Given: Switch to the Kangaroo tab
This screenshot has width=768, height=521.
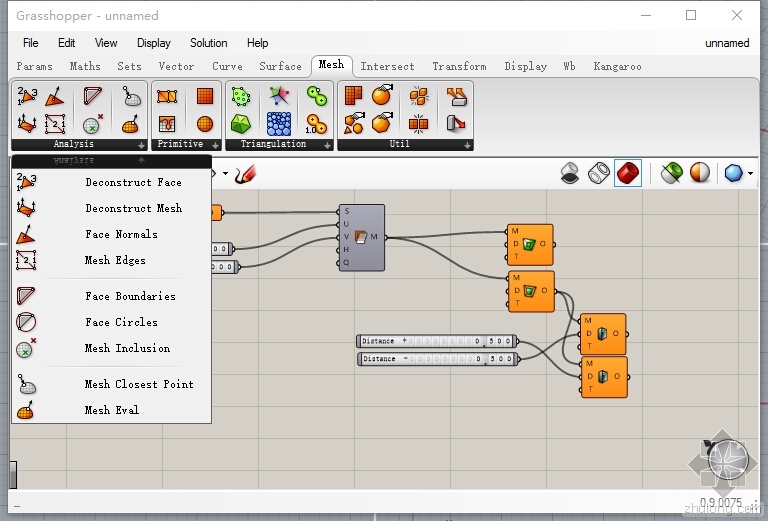Looking at the screenshot, I should click(617, 66).
